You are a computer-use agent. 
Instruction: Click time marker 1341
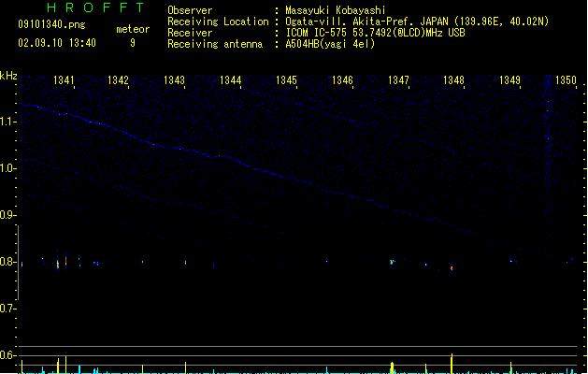[64, 80]
